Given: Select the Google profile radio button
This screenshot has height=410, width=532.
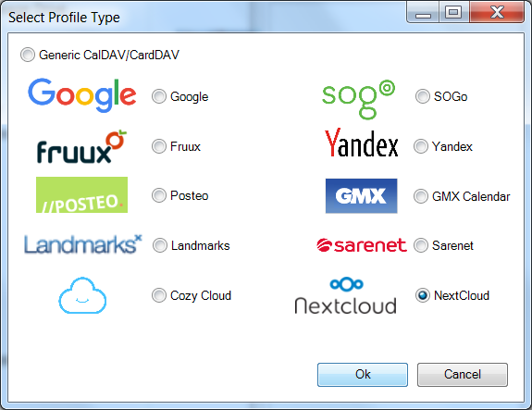Looking at the screenshot, I should point(159,96).
